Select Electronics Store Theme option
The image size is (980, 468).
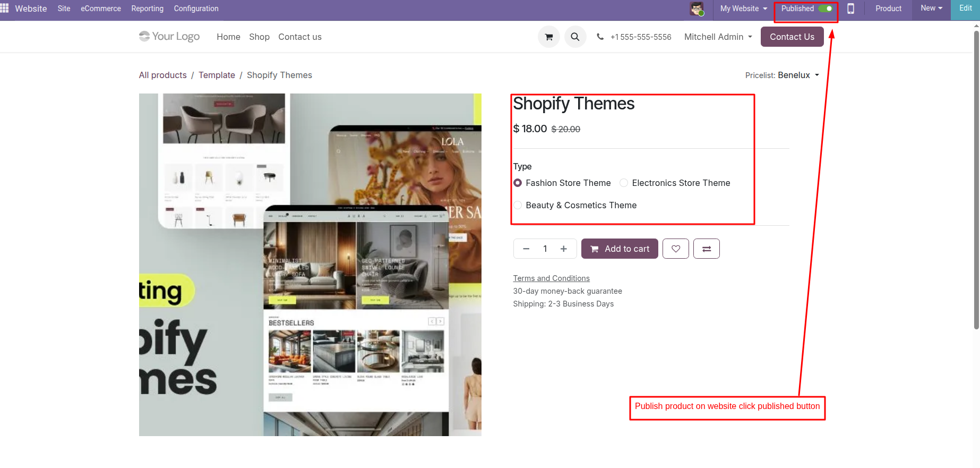coord(624,183)
